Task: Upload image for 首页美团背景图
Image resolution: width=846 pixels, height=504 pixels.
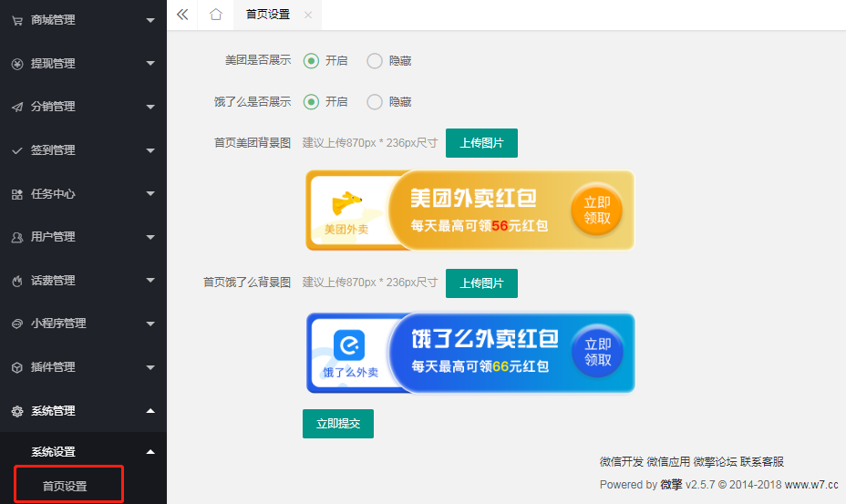Action: pyautogui.click(x=481, y=143)
